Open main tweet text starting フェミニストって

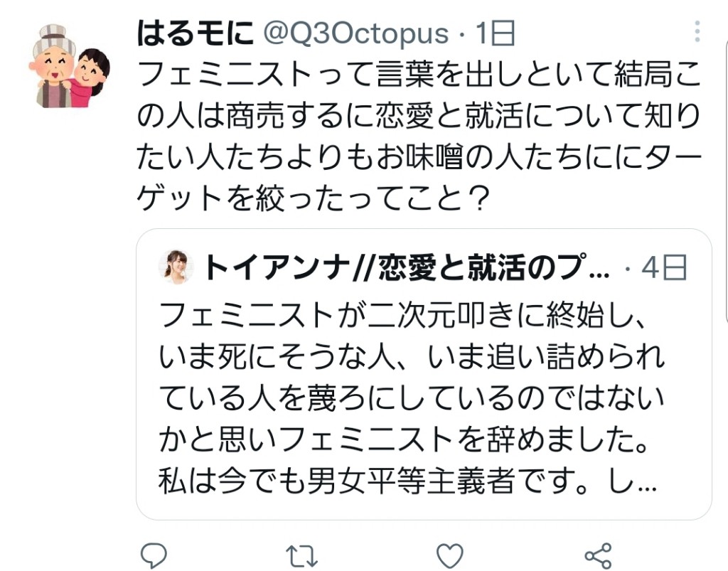click(419, 136)
